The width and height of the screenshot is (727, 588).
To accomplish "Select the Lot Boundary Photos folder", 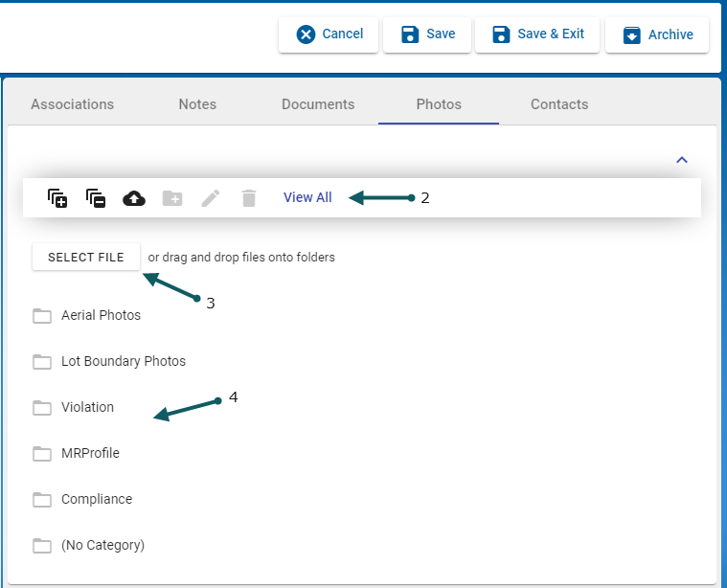I will click(123, 361).
